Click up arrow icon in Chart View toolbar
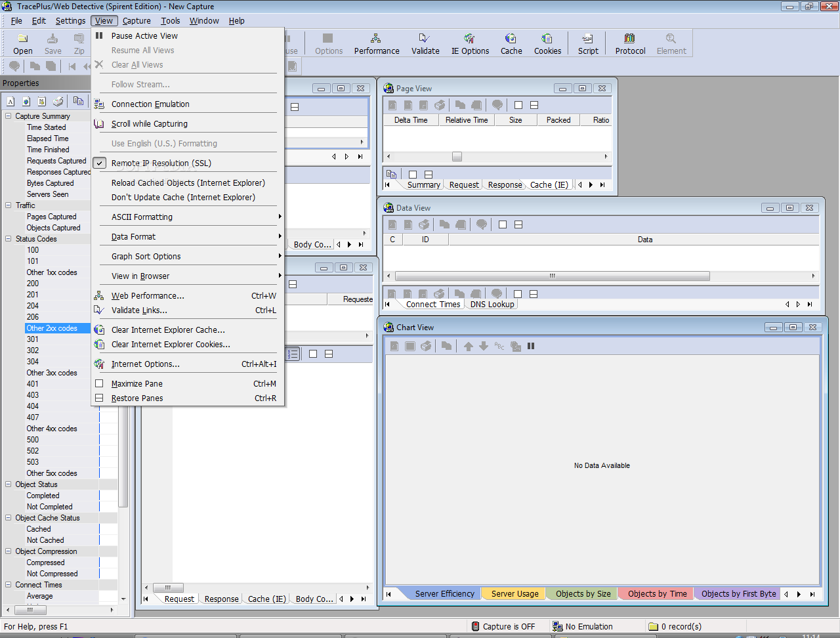This screenshot has height=638, width=840. click(x=468, y=346)
